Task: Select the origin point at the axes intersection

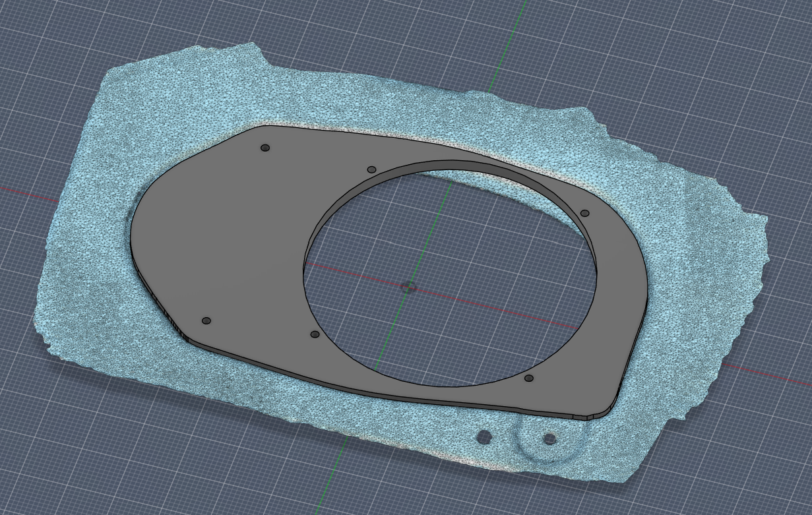Action: click(408, 286)
